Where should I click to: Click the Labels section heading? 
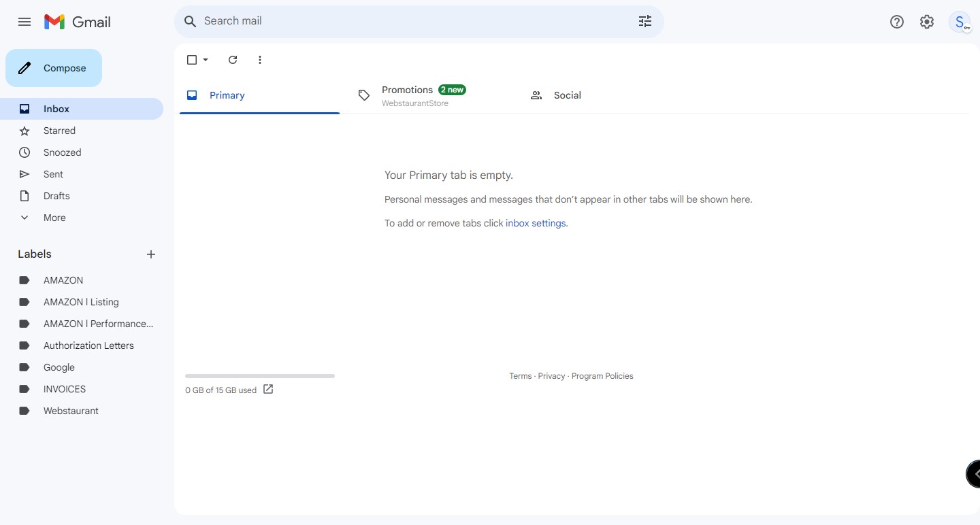[x=35, y=254]
